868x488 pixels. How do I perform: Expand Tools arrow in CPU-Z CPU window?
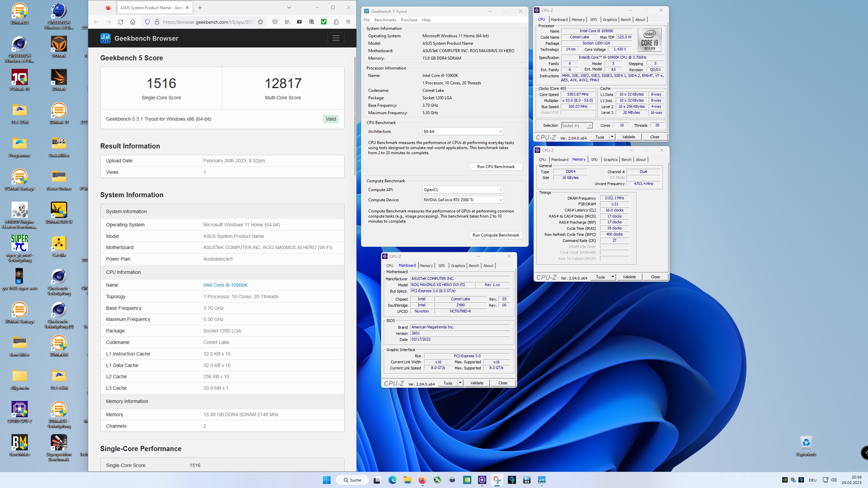pos(612,137)
